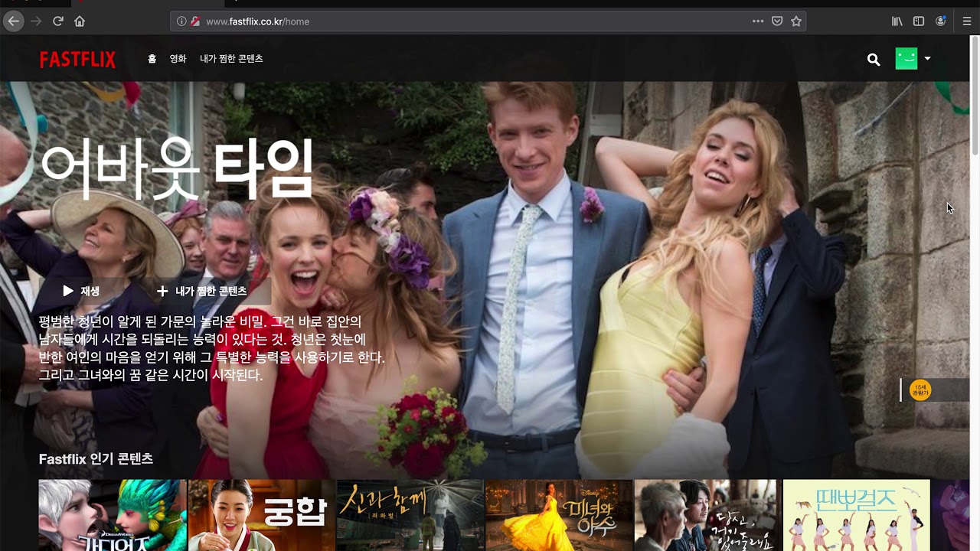
Task: Reload the page with refresh icon
Action: [x=57, y=21]
